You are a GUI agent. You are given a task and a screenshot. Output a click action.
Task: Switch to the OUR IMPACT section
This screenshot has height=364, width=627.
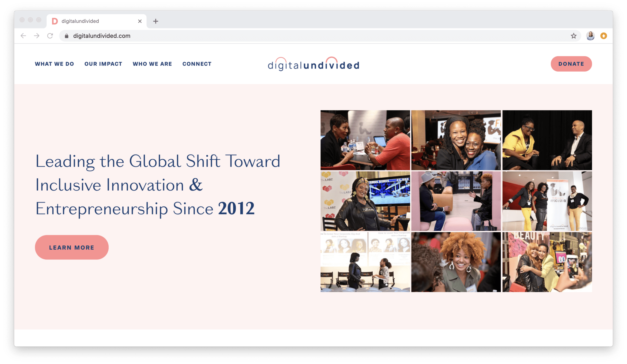point(103,64)
